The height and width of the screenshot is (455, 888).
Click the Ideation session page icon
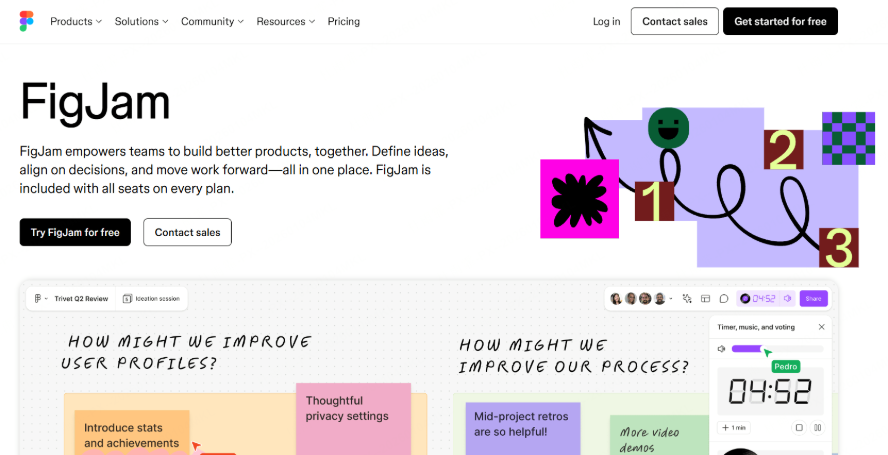128,298
